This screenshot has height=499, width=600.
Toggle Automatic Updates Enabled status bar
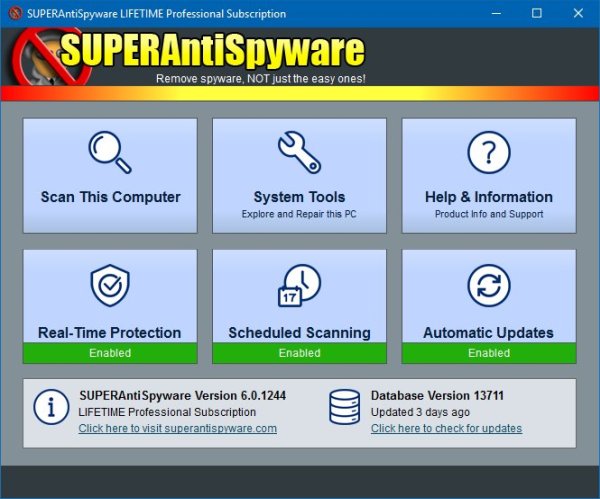[489, 353]
